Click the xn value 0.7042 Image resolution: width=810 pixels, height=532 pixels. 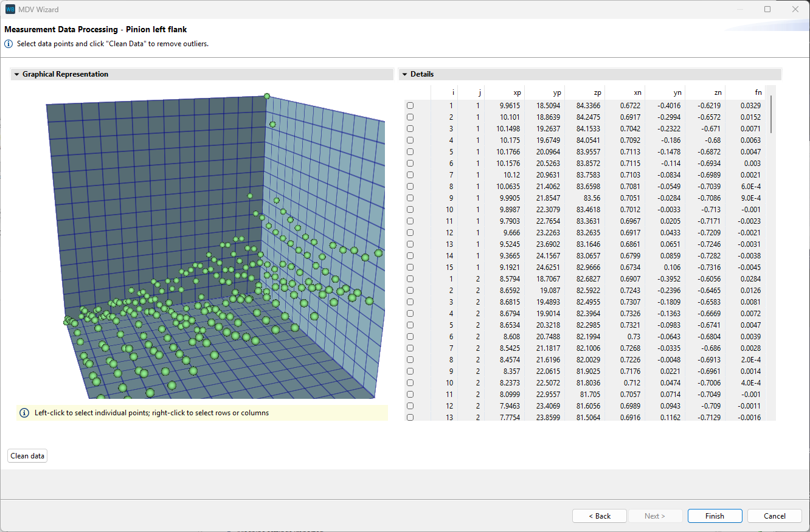tap(631, 129)
